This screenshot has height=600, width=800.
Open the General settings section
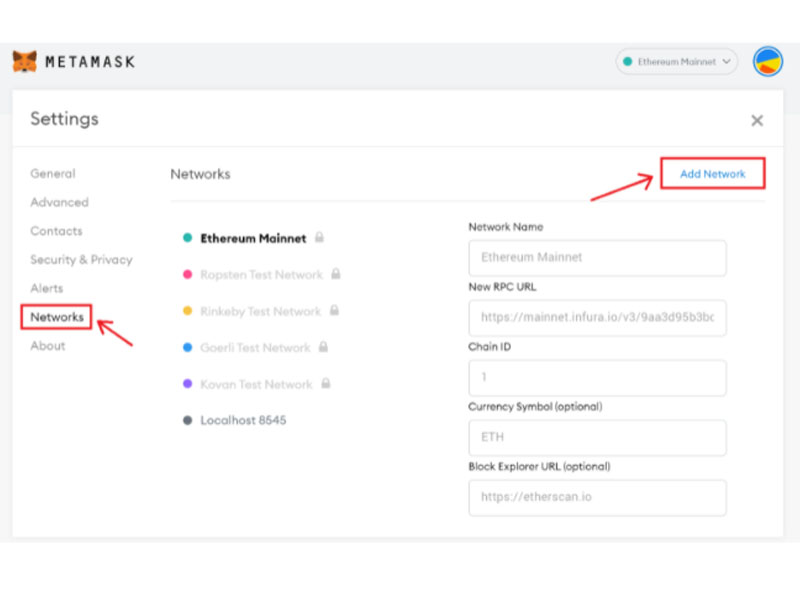click(x=53, y=173)
